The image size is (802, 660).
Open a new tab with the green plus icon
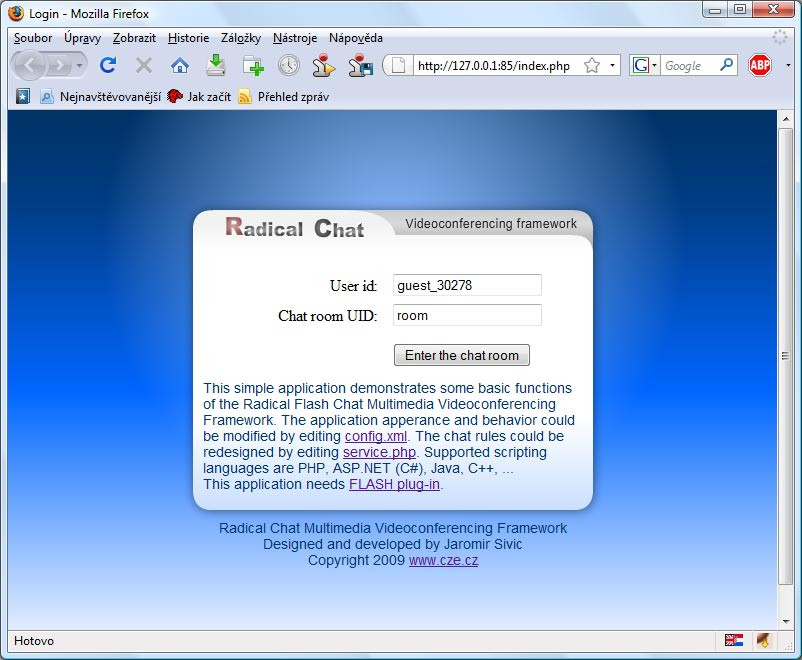253,65
